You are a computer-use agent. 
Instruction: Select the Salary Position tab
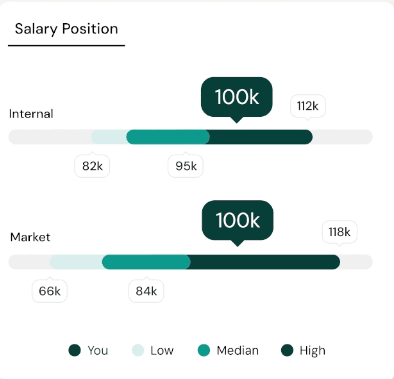pyautogui.click(x=66, y=29)
